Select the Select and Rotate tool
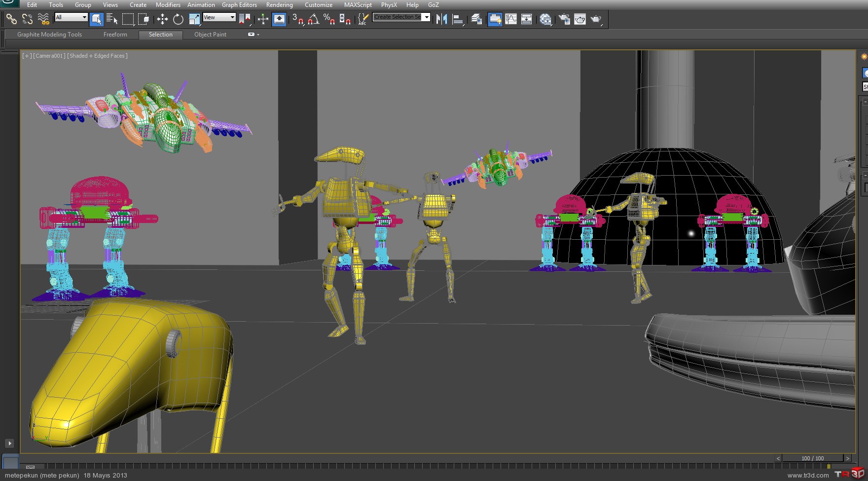Viewport: 868px width, 481px height. [x=178, y=19]
